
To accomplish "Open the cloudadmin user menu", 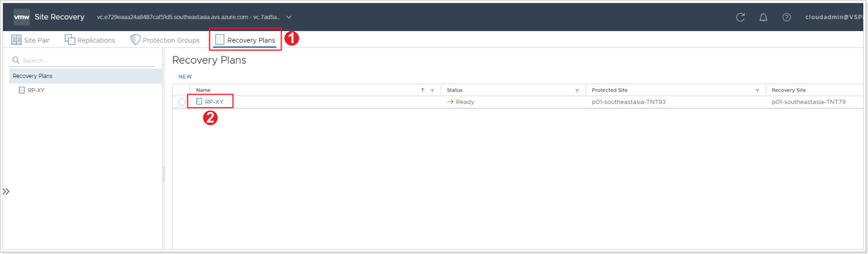I will pyautogui.click(x=834, y=17).
